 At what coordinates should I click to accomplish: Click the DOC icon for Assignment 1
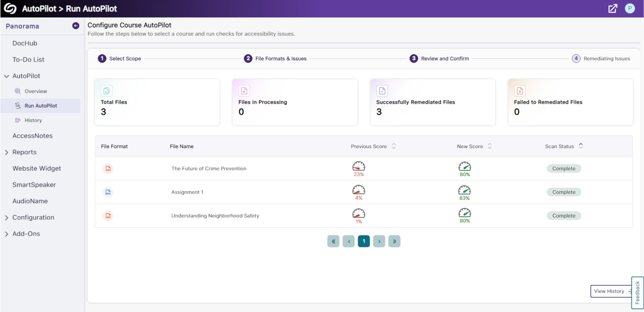pos(108,192)
